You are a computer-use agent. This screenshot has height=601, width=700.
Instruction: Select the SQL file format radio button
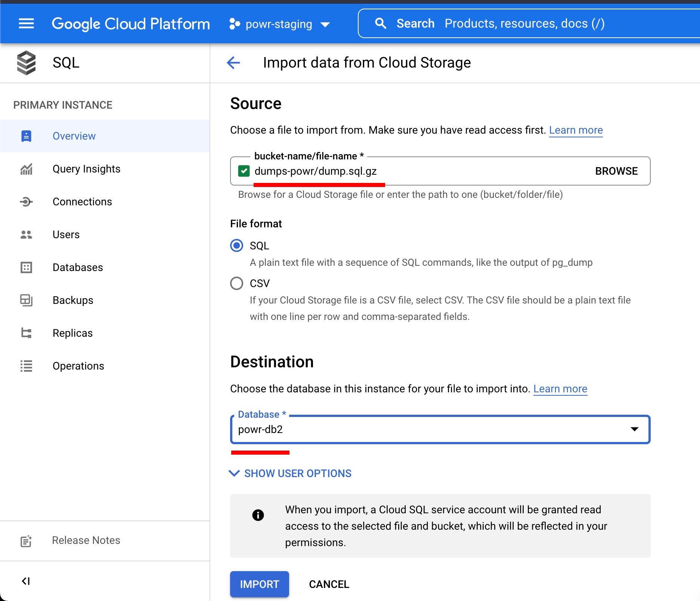(236, 246)
